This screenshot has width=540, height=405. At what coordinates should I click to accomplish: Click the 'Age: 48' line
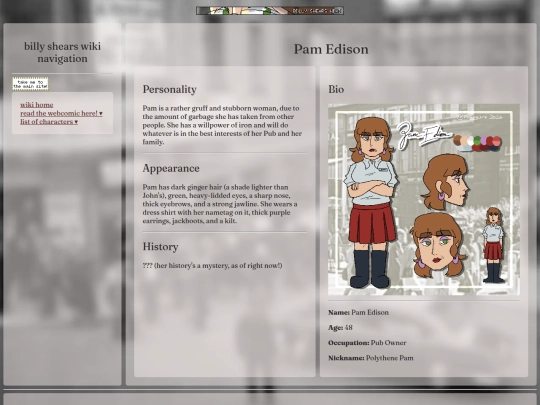pyautogui.click(x=340, y=328)
